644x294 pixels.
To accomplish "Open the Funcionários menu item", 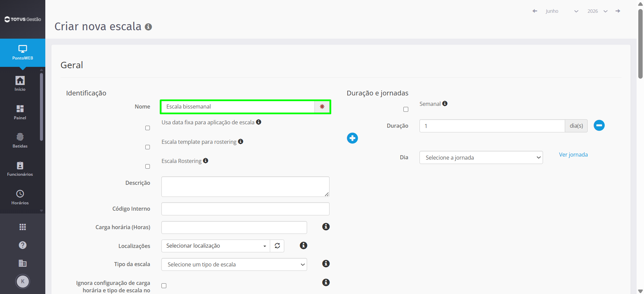I will [x=20, y=169].
